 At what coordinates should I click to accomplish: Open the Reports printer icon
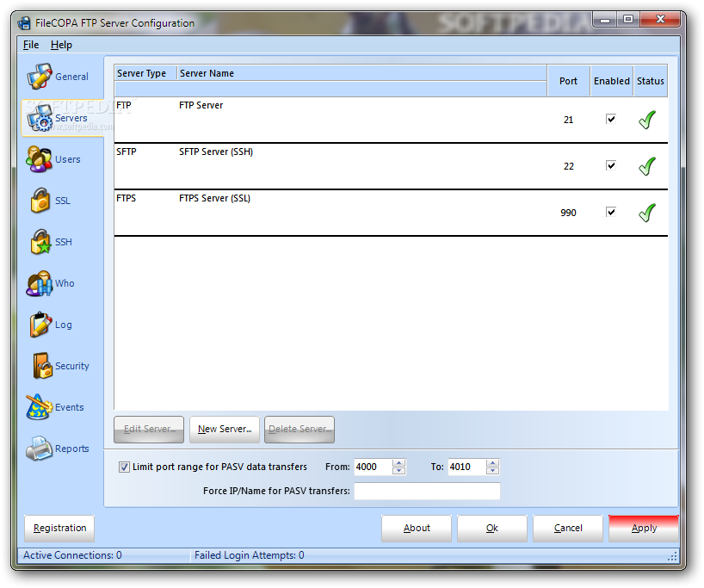(x=39, y=449)
